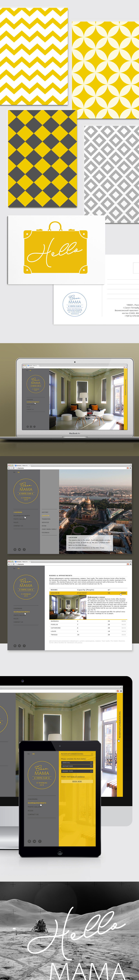
Task: Select ROOMS&APARTMENTS in the tablet menu
Action: (37, 803)
